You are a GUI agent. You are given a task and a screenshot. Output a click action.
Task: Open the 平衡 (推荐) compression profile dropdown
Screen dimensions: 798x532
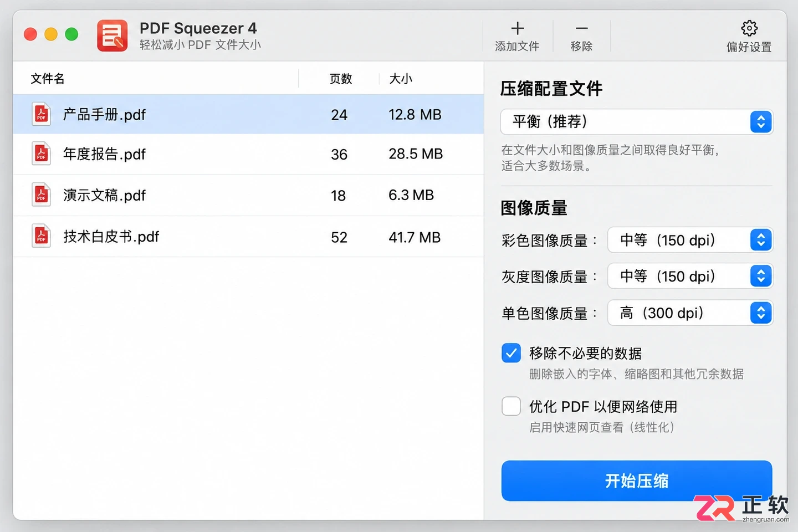coord(636,122)
